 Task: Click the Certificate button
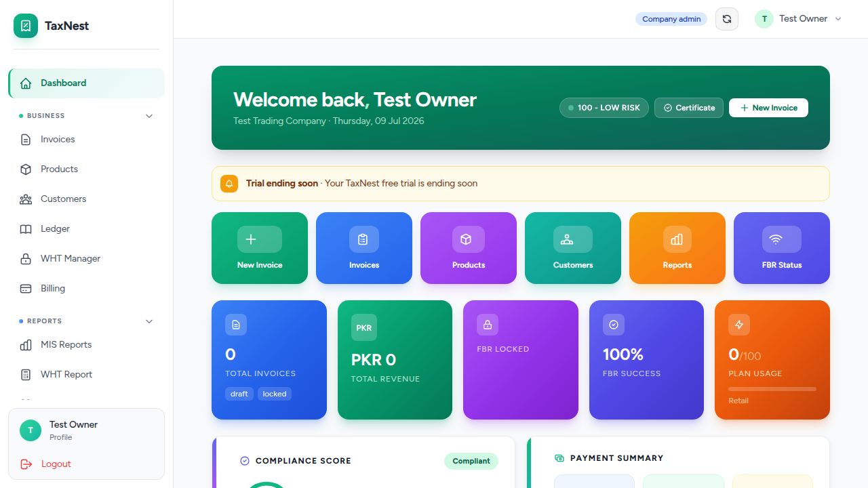689,108
